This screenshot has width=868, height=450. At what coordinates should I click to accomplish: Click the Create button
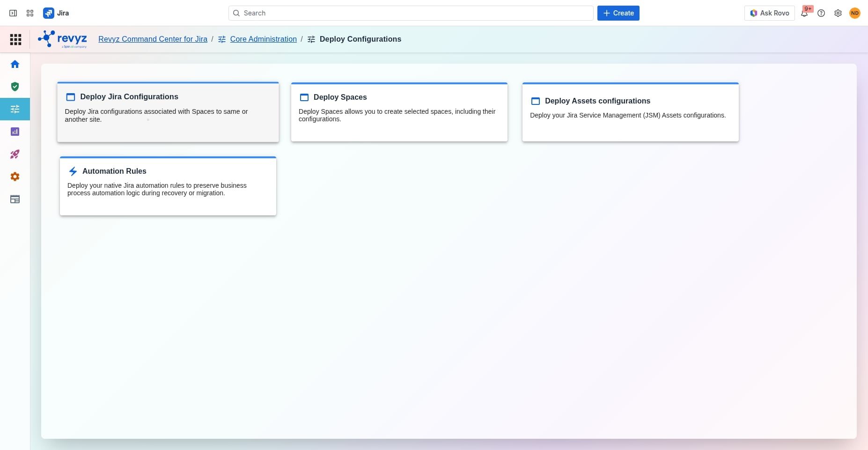tap(618, 13)
